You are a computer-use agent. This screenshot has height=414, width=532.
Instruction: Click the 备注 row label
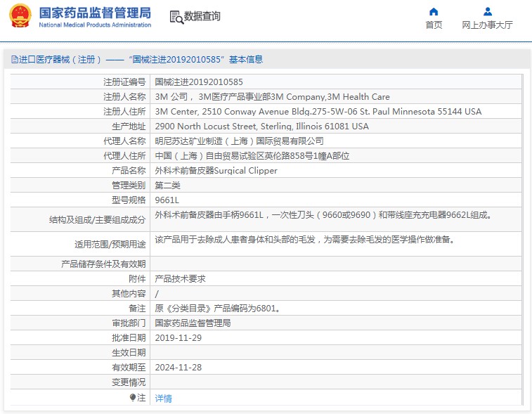point(137,309)
